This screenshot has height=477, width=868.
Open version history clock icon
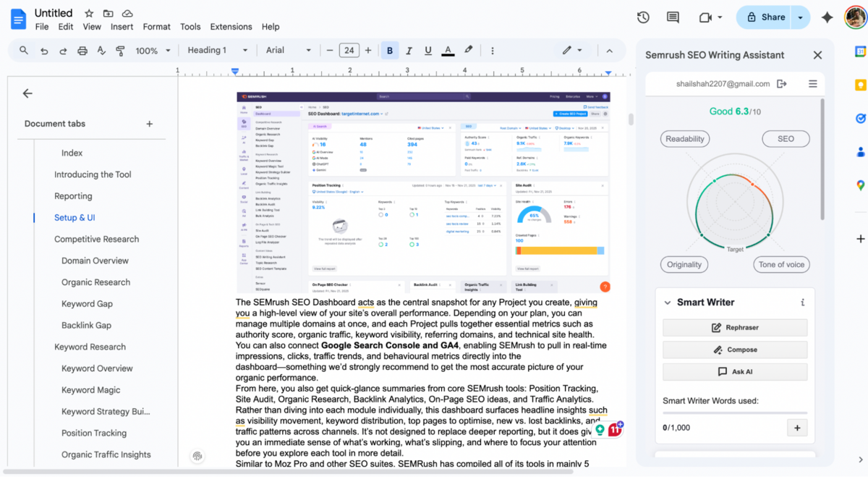point(643,17)
